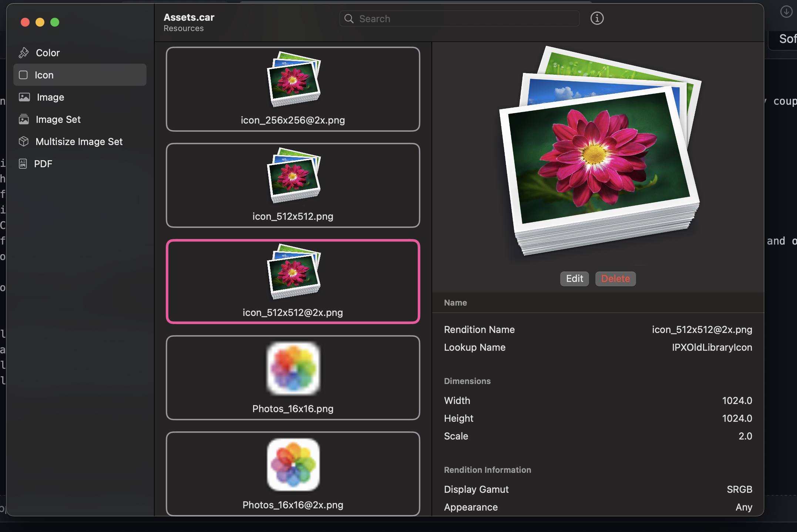Click the large flower preview image
Screen dimensions: 797x532
[x=600, y=151]
